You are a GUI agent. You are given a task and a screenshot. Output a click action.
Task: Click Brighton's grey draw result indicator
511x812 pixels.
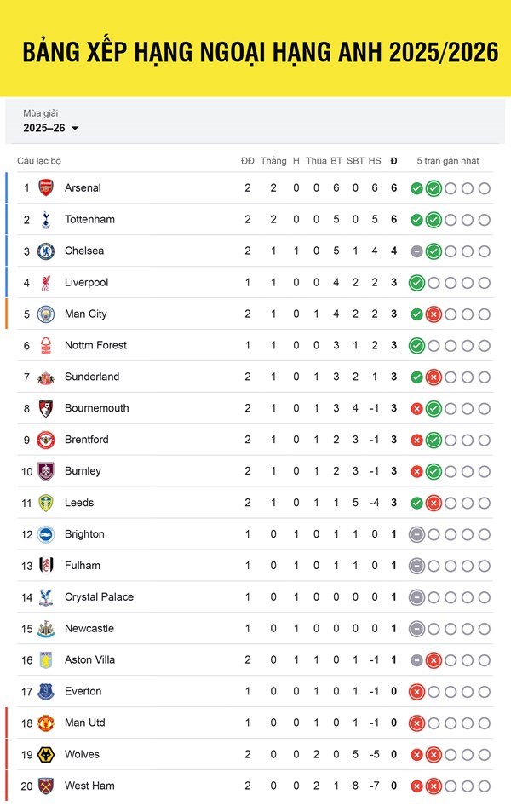click(x=416, y=534)
